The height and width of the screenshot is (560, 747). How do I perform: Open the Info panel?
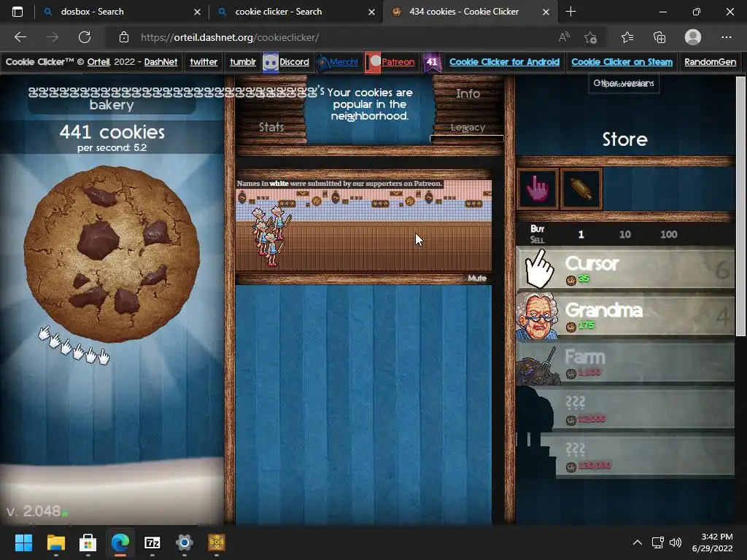pyautogui.click(x=468, y=94)
